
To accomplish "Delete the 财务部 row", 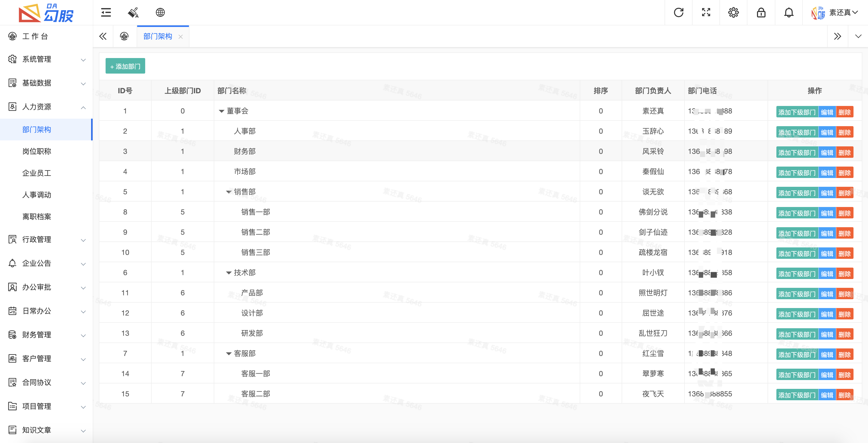I will click(x=844, y=153).
